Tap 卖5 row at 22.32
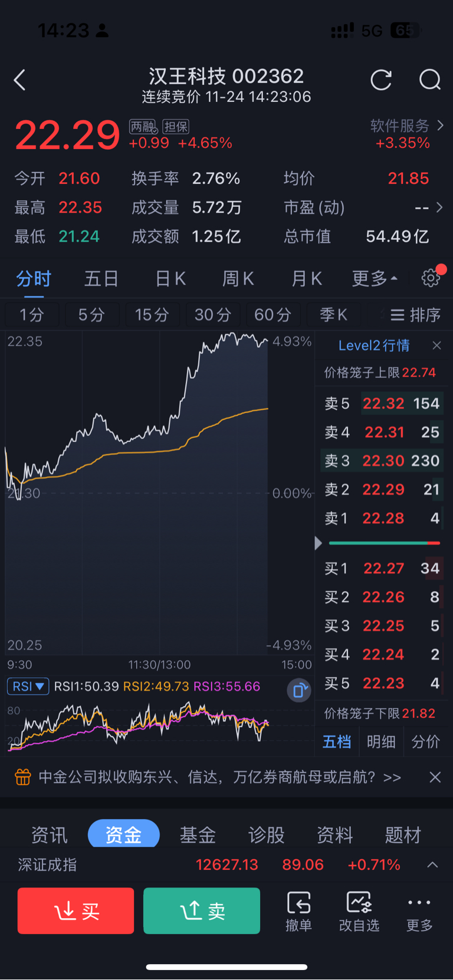 382,404
